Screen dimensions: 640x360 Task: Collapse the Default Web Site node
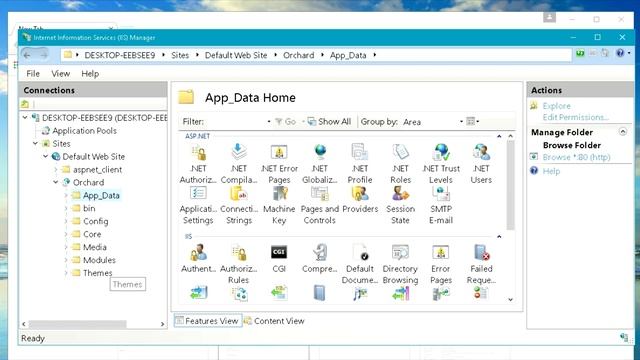click(x=46, y=156)
